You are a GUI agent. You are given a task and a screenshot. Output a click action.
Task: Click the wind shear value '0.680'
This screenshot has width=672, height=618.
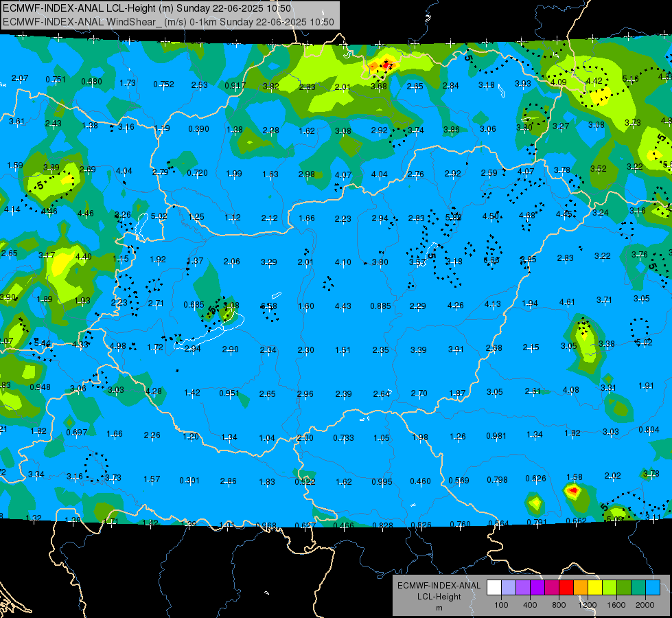click(x=92, y=82)
